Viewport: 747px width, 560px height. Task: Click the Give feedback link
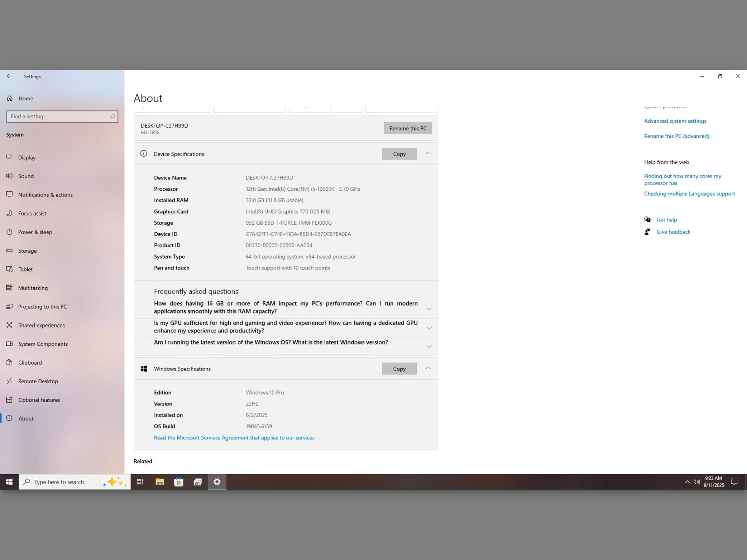(x=673, y=232)
